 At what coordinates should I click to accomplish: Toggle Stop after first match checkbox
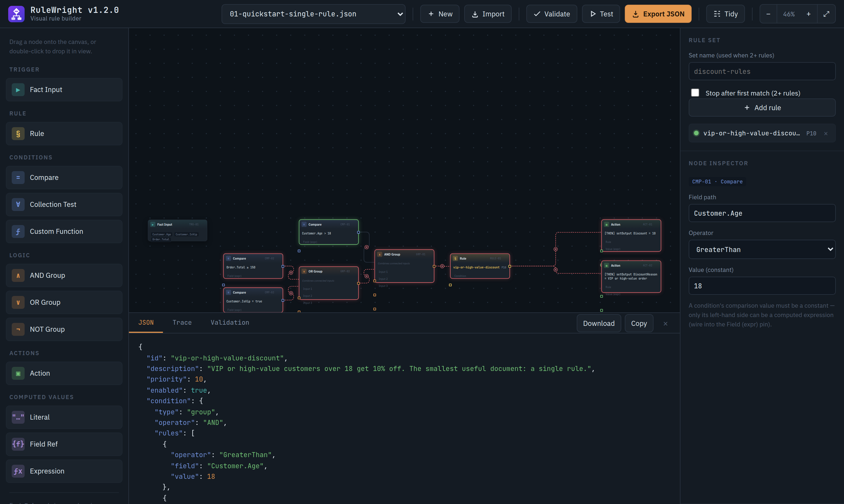click(x=695, y=93)
